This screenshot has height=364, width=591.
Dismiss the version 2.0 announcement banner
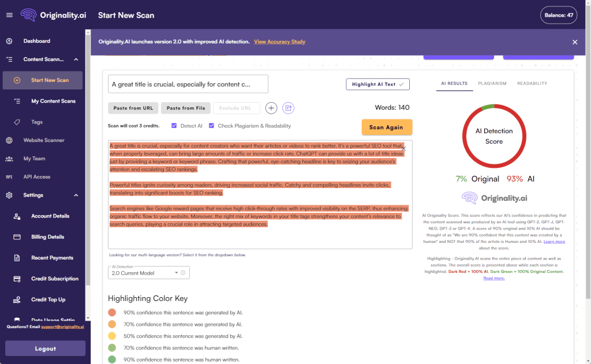(575, 42)
